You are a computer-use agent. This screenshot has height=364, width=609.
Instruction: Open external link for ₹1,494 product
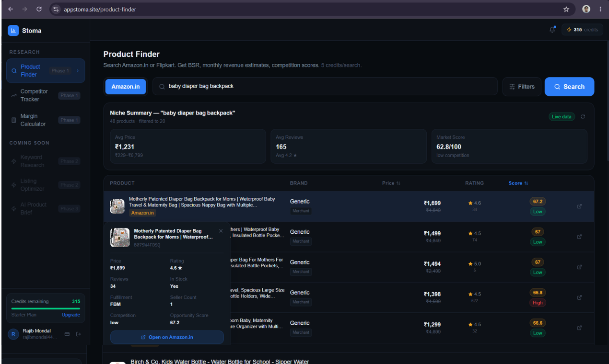point(579,267)
